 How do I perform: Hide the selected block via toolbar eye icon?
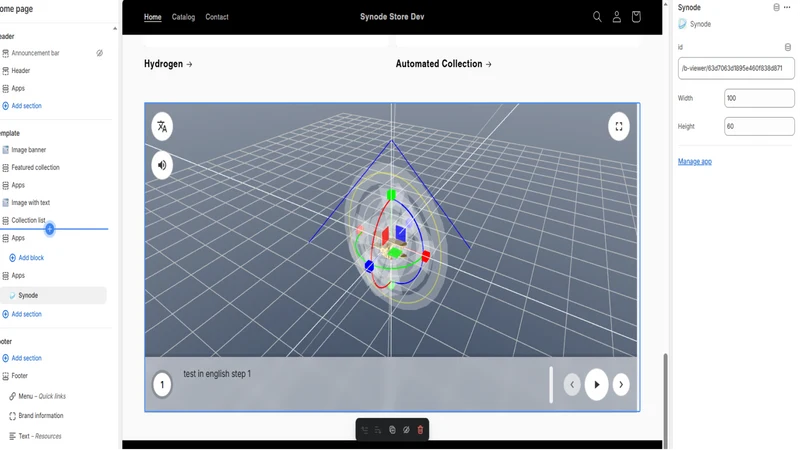(x=406, y=430)
